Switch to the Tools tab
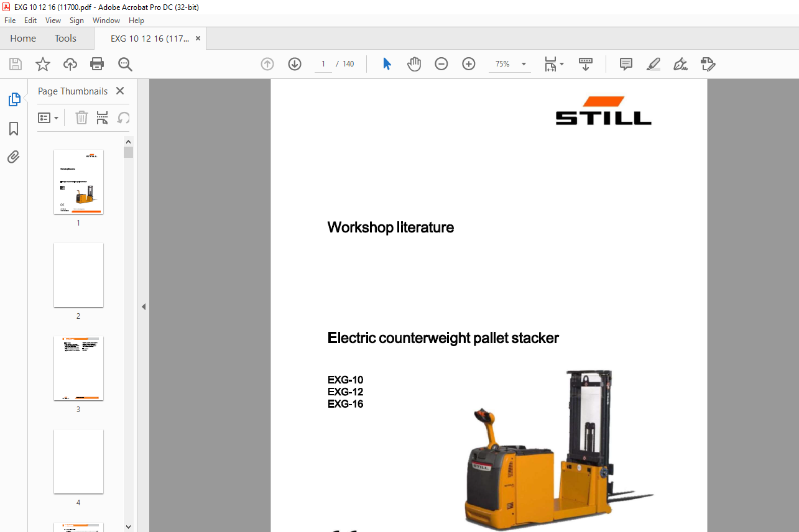Image resolution: width=799 pixels, height=532 pixels. pyautogui.click(x=65, y=39)
